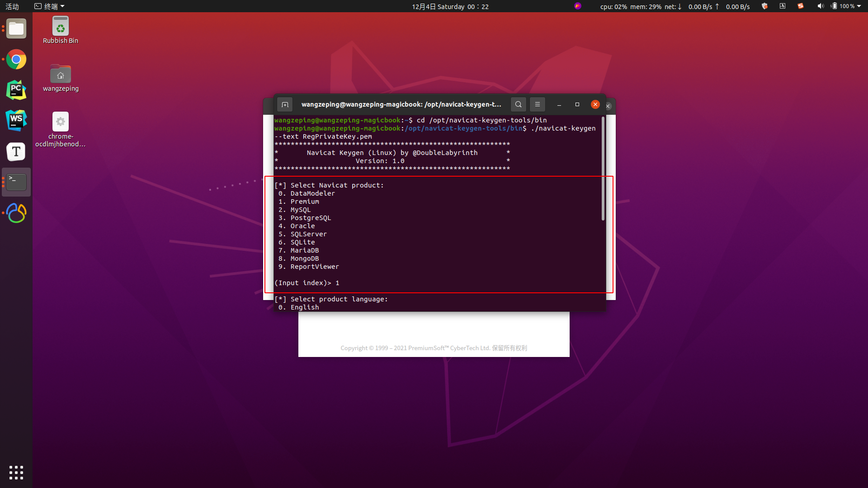Click "0. English" line in terminal
Image resolution: width=868 pixels, height=488 pixels.
click(x=299, y=307)
